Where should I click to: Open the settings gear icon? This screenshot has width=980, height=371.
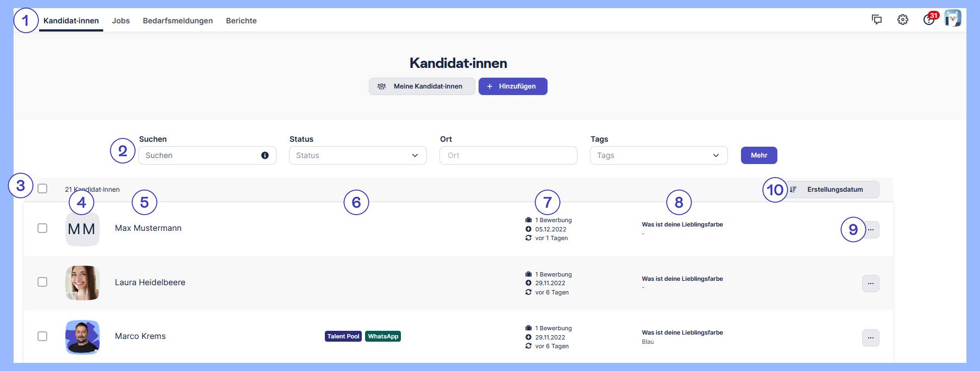click(x=902, y=20)
